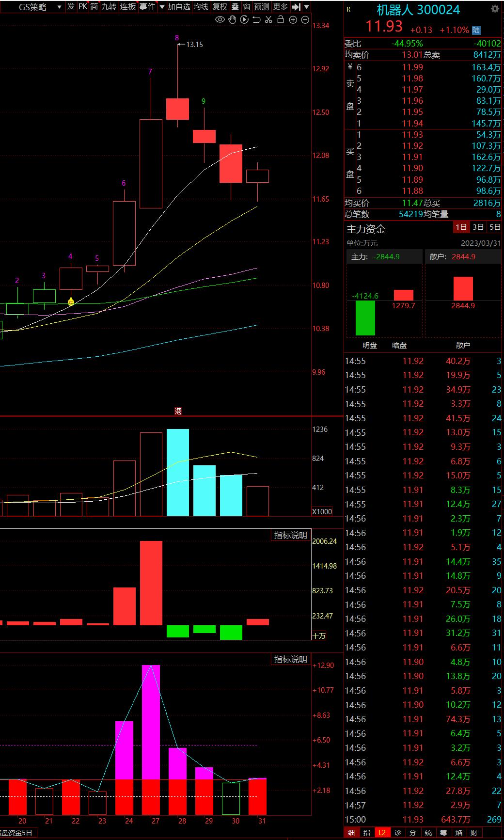Click the tallest cyan volume bar
Screen dimensions: 504x840
coord(178,472)
